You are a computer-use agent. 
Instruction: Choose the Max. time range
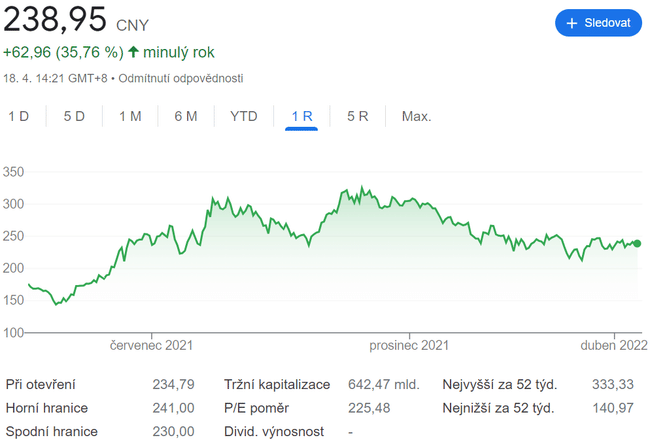click(x=416, y=116)
